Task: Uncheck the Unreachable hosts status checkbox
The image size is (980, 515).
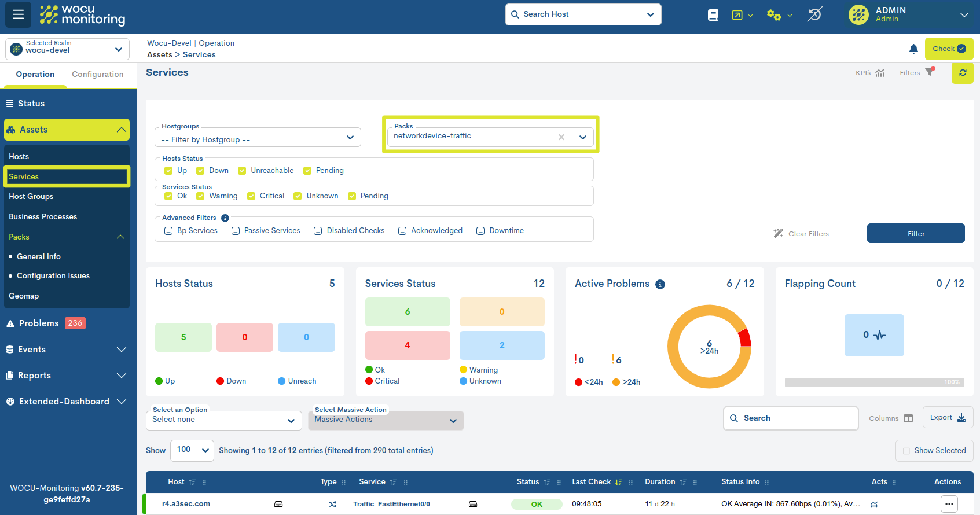Action: pos(242,171)
